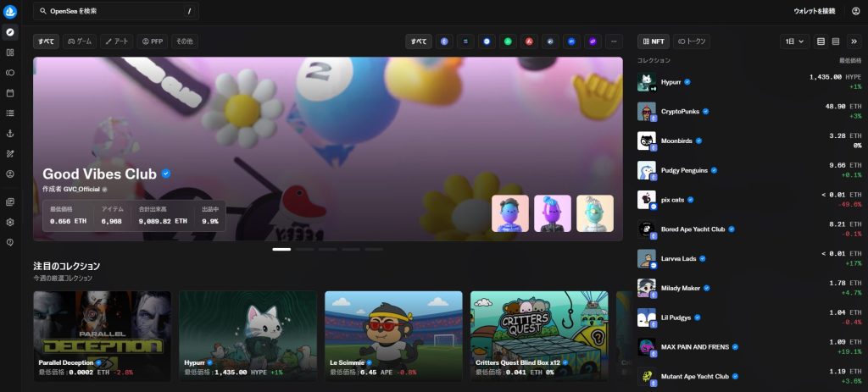Click the OpenSea logo in the sidebar
The height and width of the screenshot is (392, 868).
click(10, 11)
